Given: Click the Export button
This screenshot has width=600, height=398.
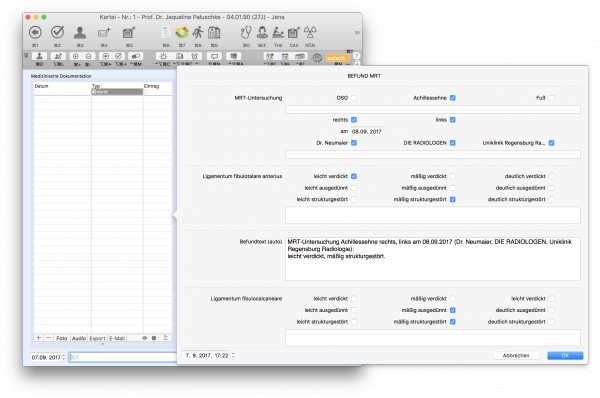Looking at the screenshot, I should pos(97,338).
